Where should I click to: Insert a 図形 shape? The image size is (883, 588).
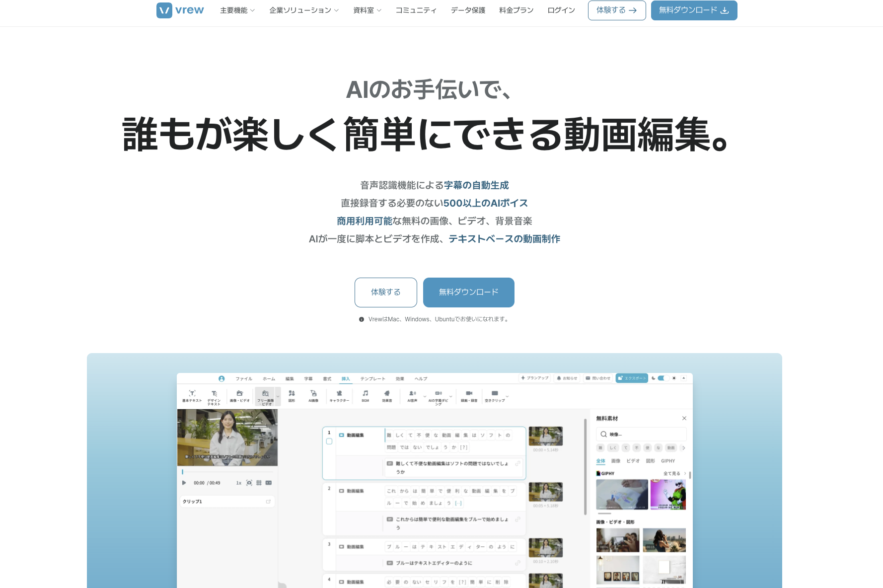tap(292, 396)
